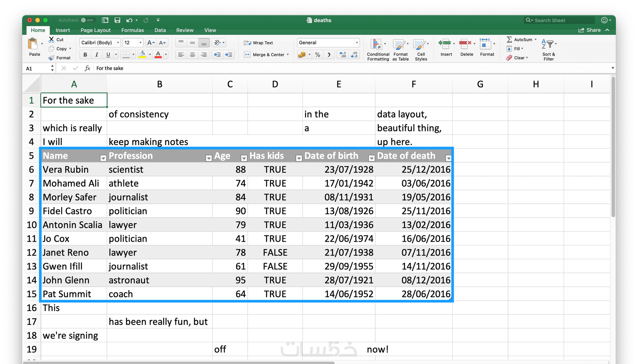Screen dimensions: 638x364
Task: Click the Share button
Action: (x=590, y=30)
